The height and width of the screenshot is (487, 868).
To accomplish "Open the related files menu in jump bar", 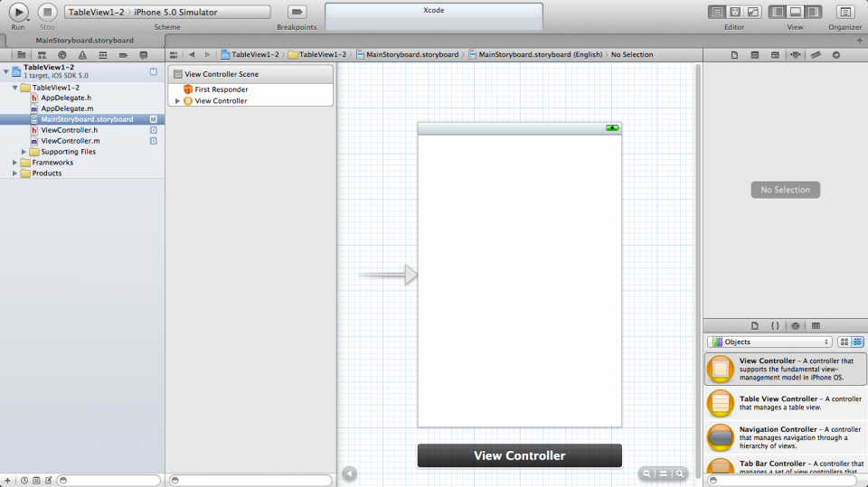I will [x=174, y=55].
